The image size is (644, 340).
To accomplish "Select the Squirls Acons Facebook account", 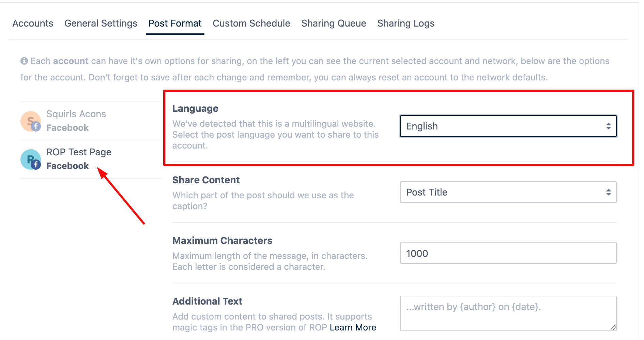I will point(76,121).
